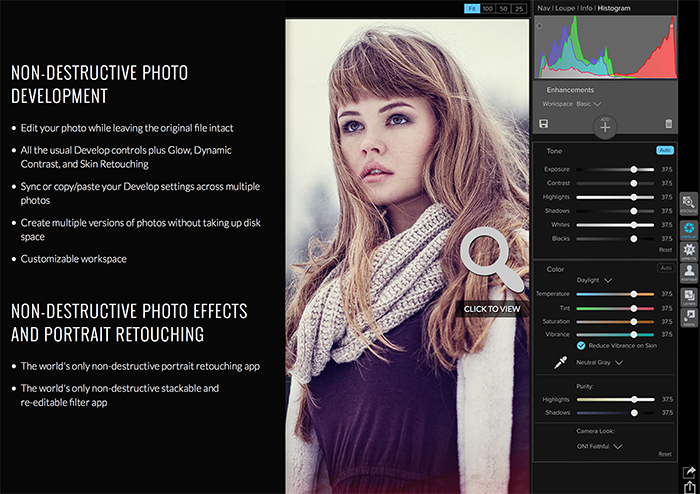Set zoom level to 100
The image size is (700, 494).
(489, 8)
